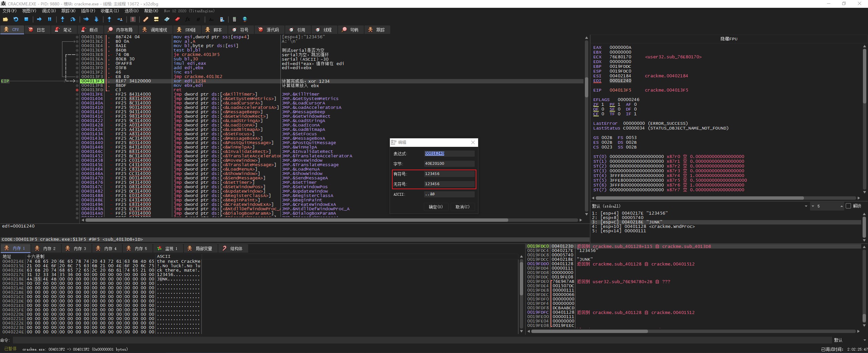Click the step over icon
Image resolution: width=868 pixels, height=353 pixels.
[73, 19]
